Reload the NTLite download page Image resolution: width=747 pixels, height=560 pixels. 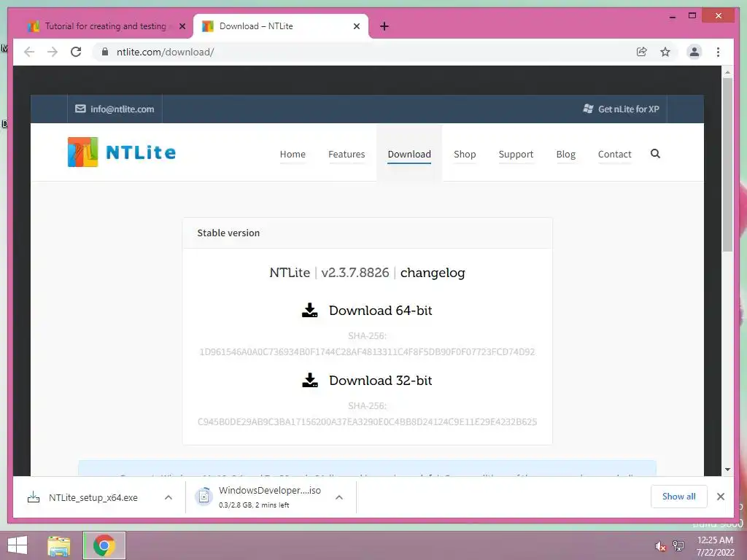click(x=76, y=52)
